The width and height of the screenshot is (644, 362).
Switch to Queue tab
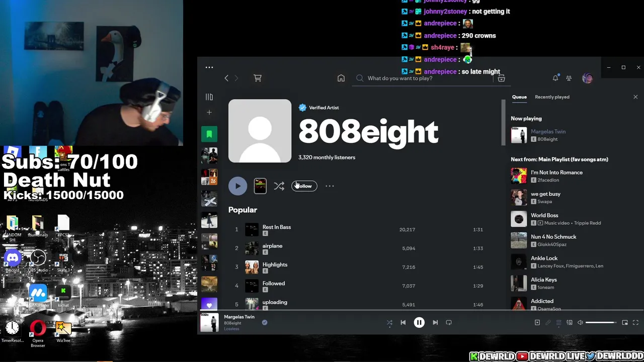pyautogui.click(x=519, y=97)
